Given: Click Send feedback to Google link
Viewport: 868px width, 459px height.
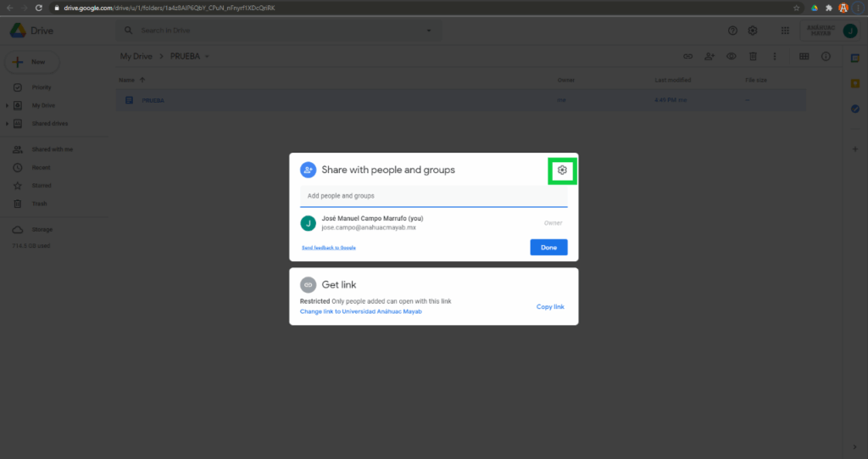Looking at the screenshot, I should [x=328, y=248].
